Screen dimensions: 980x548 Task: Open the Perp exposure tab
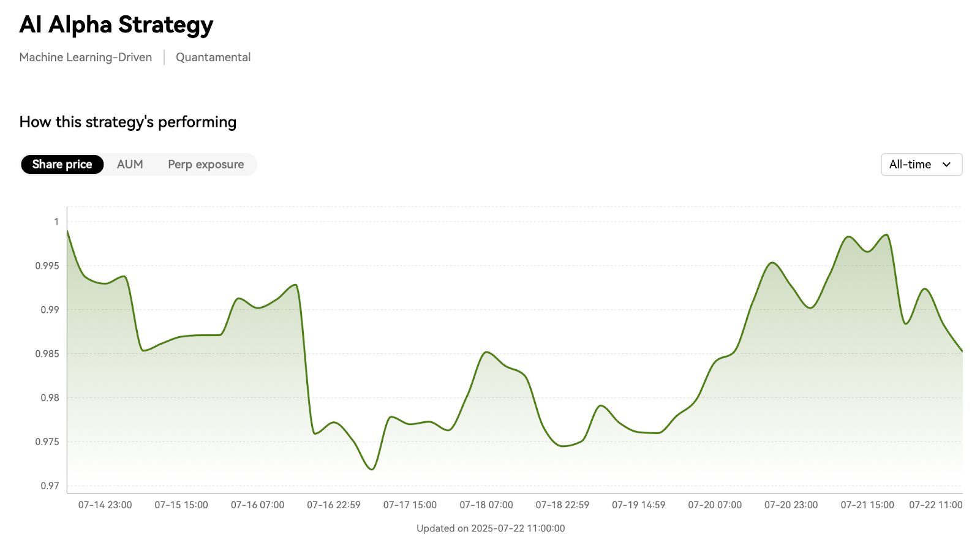pyautogui.click(x=206, y=164)
